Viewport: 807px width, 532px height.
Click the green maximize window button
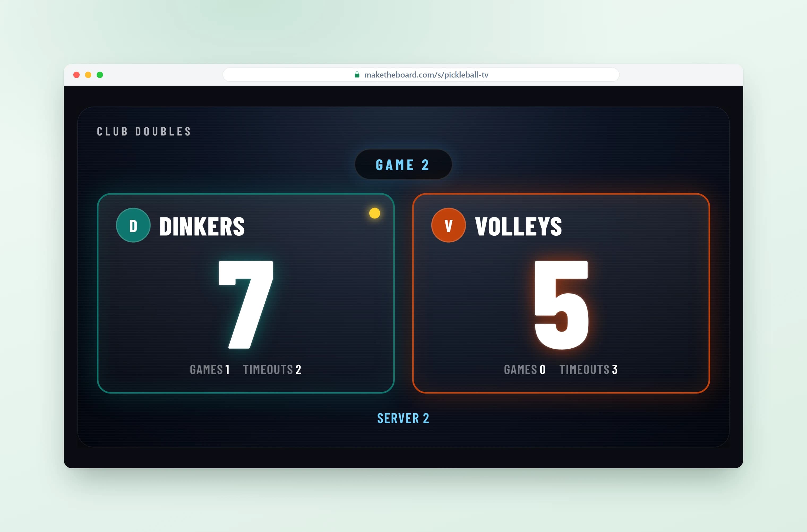(x=100, y=75)
